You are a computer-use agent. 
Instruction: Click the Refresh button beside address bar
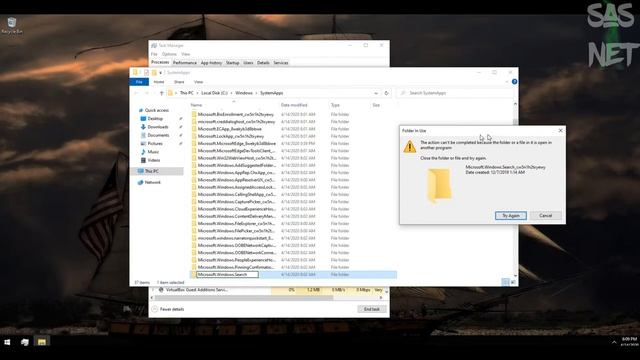pos(386,93)
